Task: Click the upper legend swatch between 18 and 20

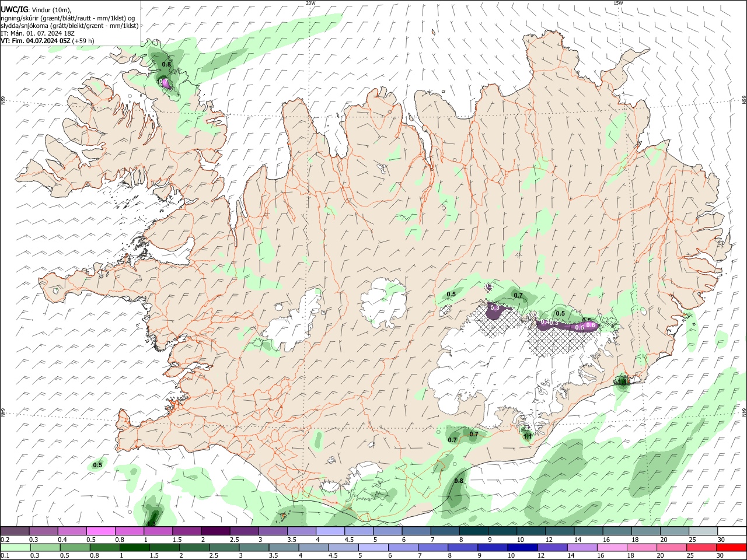Action: (x=646, y=531)
